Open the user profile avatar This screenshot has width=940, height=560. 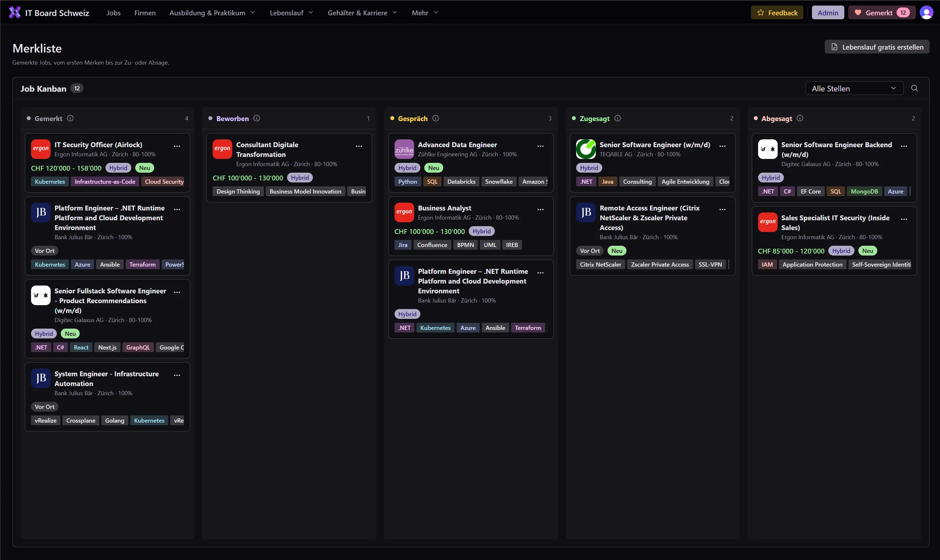point(926,12)
